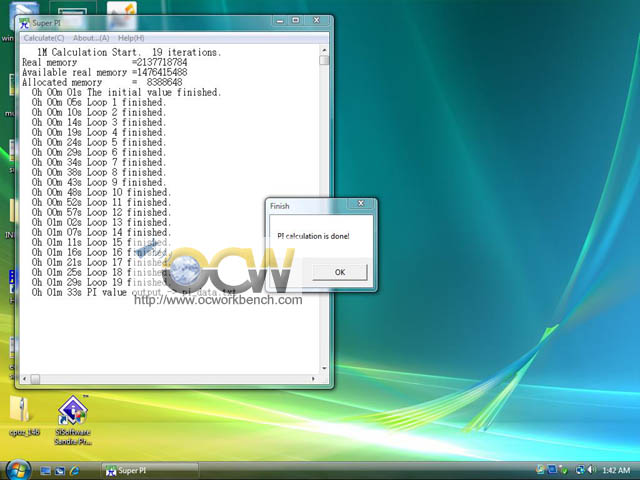Click the Super PI taskbar button
This screenshot has height=480, width=640.
pos(150,471)
